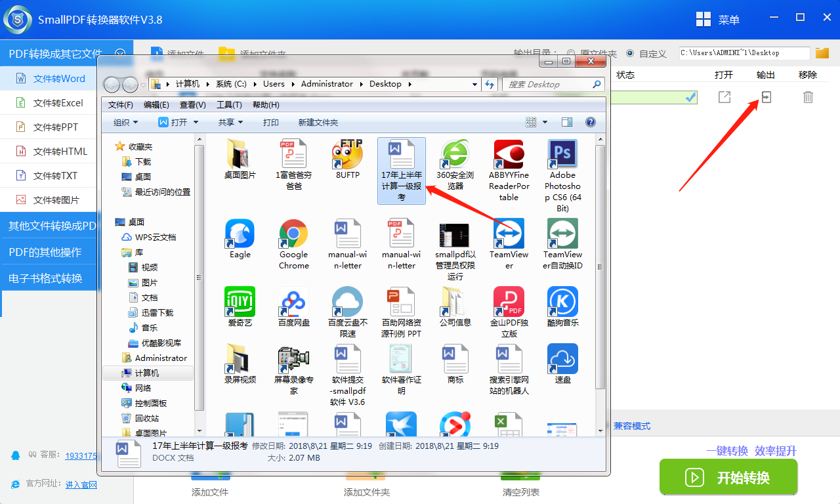
Task: Open the 共享 dropdown in Explorer
Action: pos(230,122)
